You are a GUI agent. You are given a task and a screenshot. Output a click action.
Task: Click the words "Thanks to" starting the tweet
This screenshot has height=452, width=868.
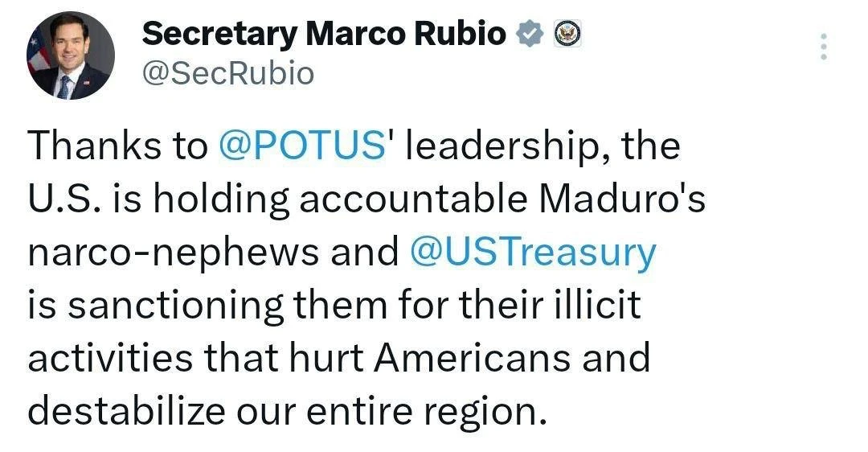pos(117,148)
